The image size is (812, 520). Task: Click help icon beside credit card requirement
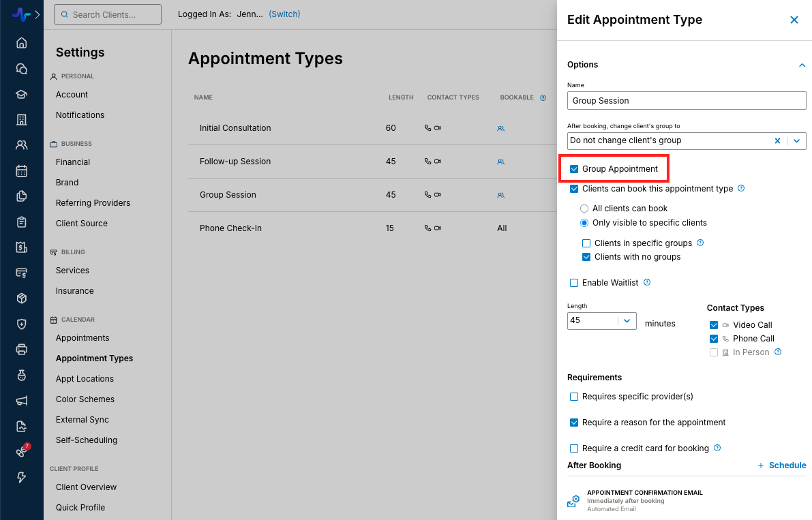click(x=717, y=448)
